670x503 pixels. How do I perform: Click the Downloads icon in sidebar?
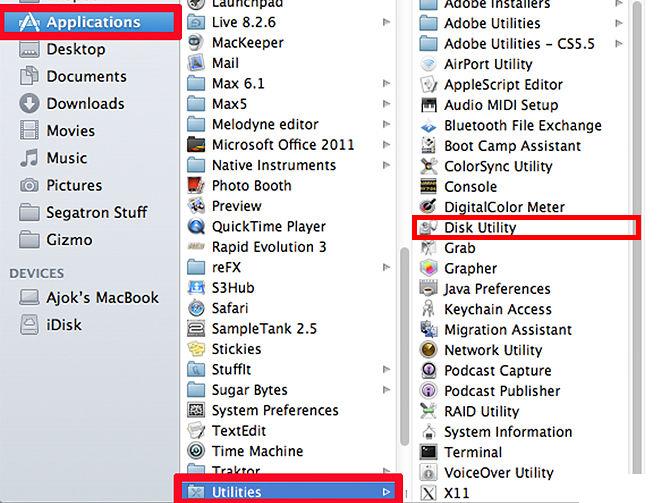29,104
